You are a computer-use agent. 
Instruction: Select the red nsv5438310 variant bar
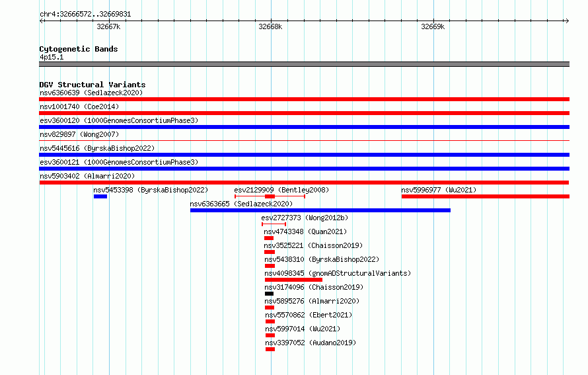(270, 266)
